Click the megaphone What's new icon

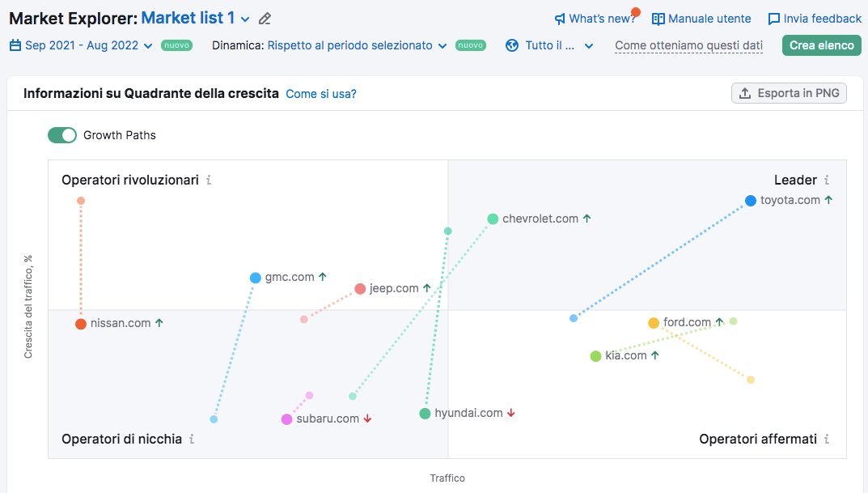(560, 19)
